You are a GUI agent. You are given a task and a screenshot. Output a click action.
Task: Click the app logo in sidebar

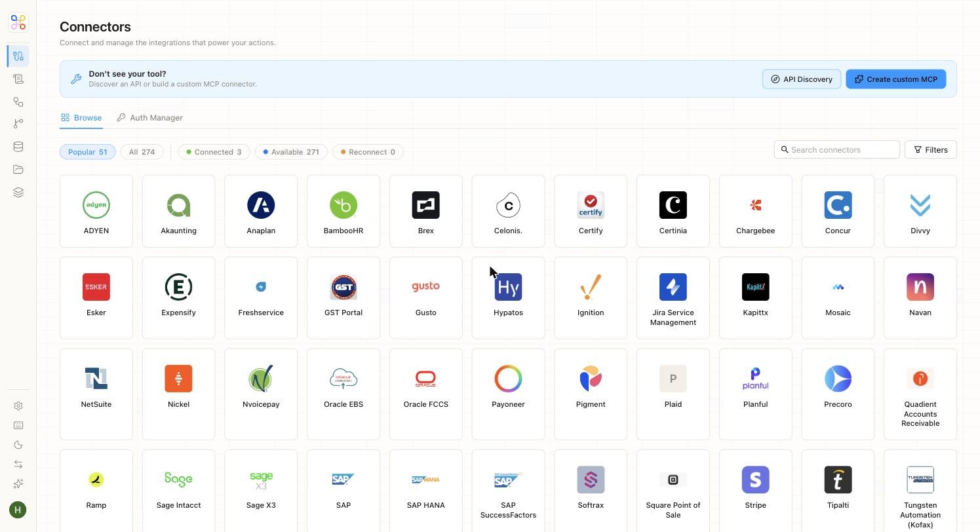[x=18, y=22]
